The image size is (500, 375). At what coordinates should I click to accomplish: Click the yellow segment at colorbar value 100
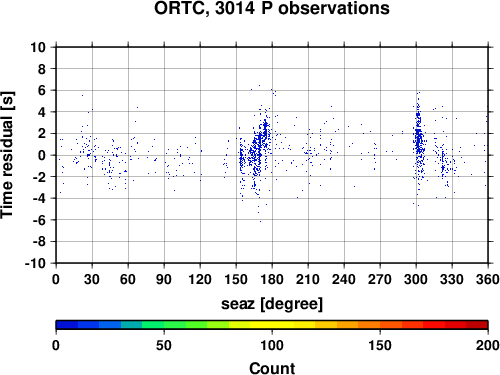[272, 325]
